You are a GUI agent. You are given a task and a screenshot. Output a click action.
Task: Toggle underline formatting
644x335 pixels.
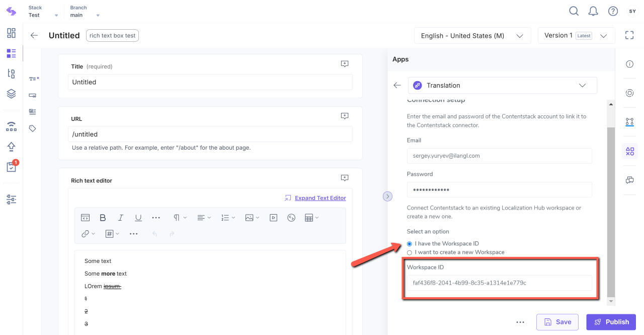(x=138, y=218)
